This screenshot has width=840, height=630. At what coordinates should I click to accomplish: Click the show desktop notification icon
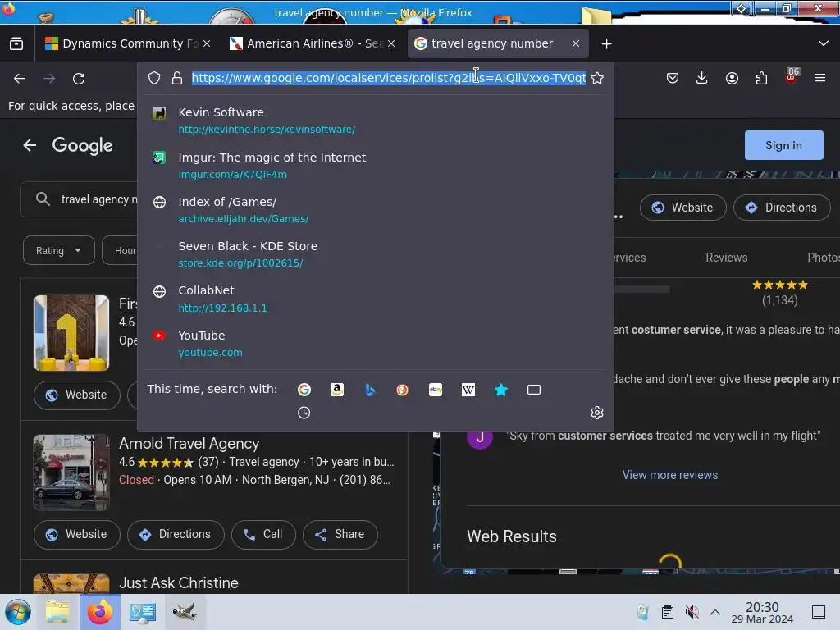pos(819,612)
